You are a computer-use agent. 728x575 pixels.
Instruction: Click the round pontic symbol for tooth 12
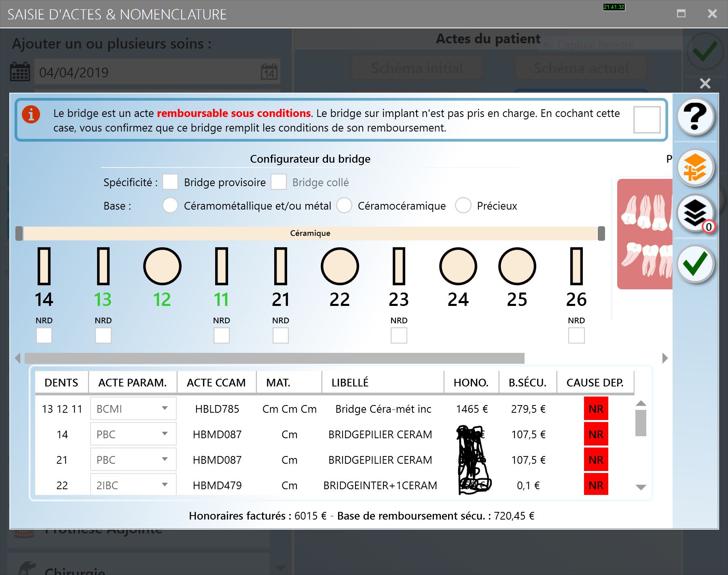[162, 266]
